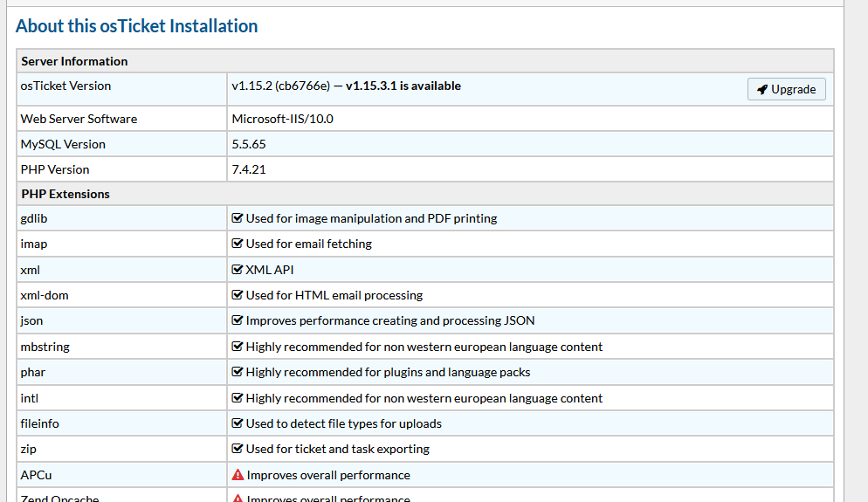This screenshot has width=868, height=502.
Task: Click 'Used for email fetching' description
Action: (309, 244)
